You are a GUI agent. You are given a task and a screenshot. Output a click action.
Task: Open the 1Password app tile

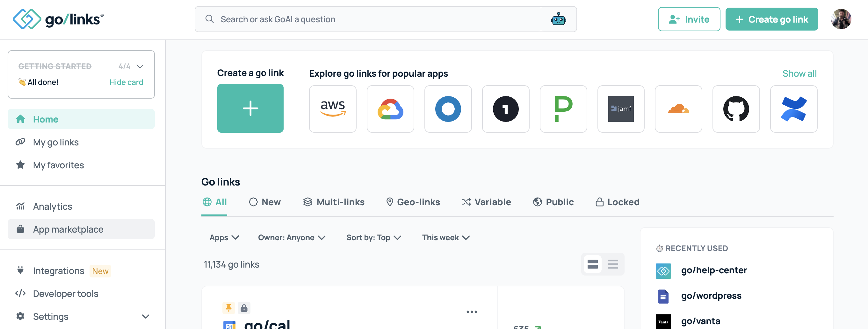point(505,108)
